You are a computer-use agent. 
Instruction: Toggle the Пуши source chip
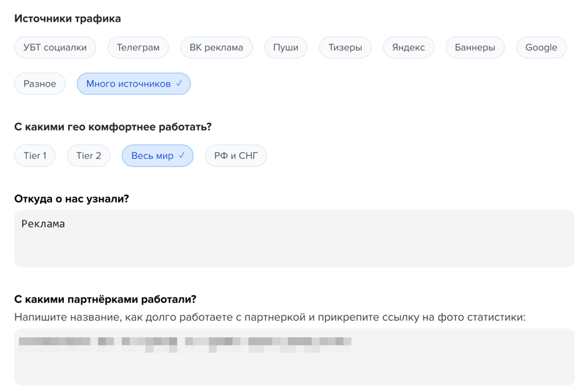286,48
